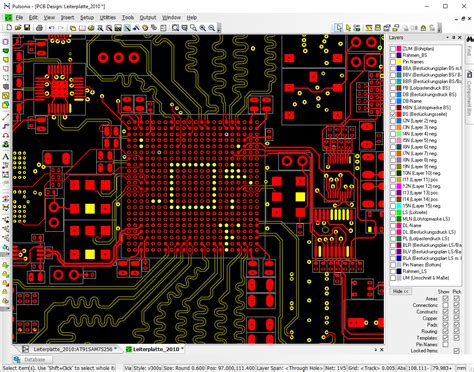Click the Zoom Out magnifier icon
474x372 pixels.
click(x=212, y=28)
